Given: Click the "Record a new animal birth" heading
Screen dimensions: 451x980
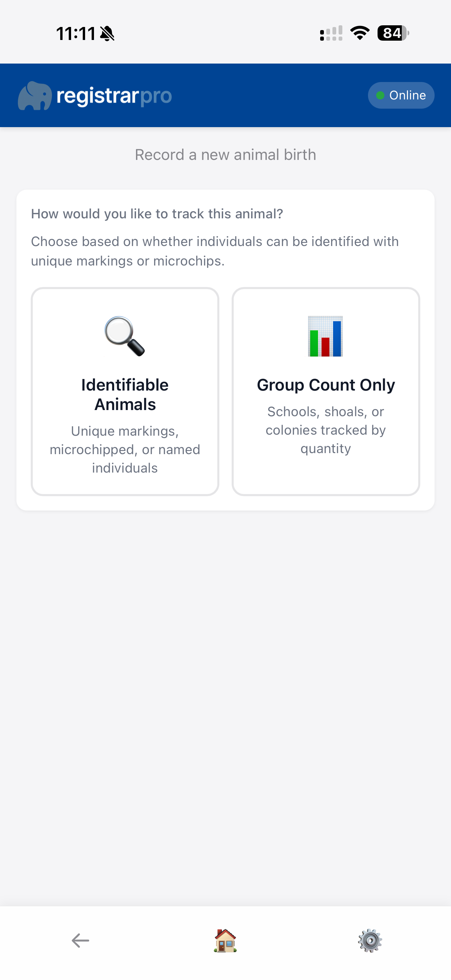Looking at the screenshot, I should coord(225,155).
